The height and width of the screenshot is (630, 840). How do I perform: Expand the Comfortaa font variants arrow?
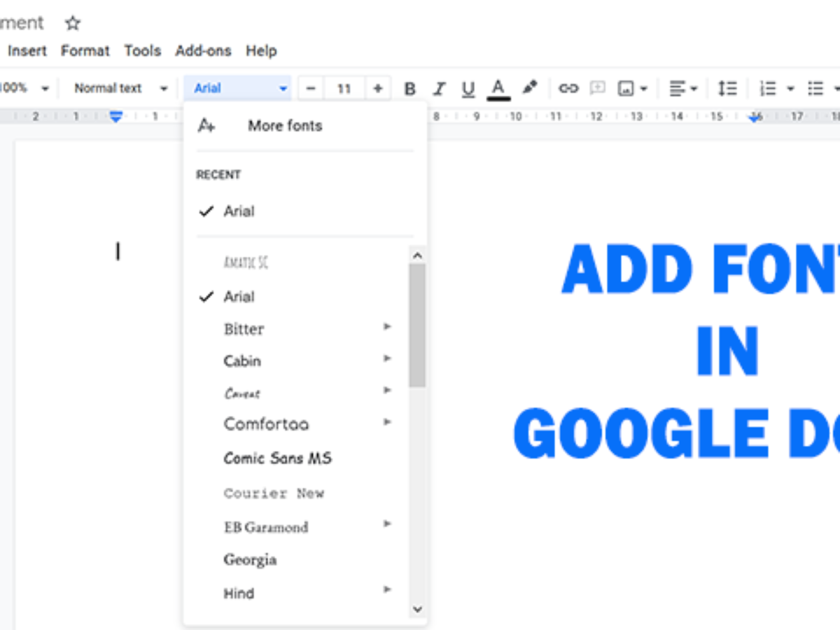[x=387, y=422]
